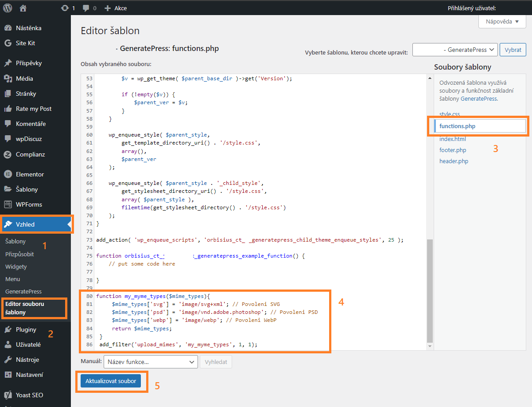Image resolution: width=532 pixels, height=407 pixels.
Task: Click the Aktualizovat soubor button
Action: click(111, 381)
